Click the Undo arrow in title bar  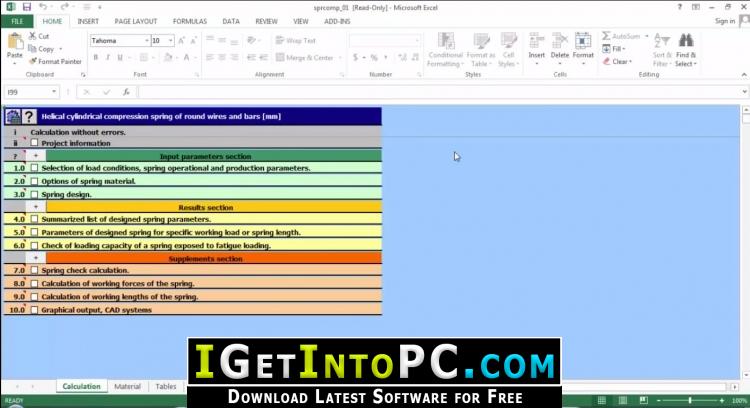tap(43, 7)
